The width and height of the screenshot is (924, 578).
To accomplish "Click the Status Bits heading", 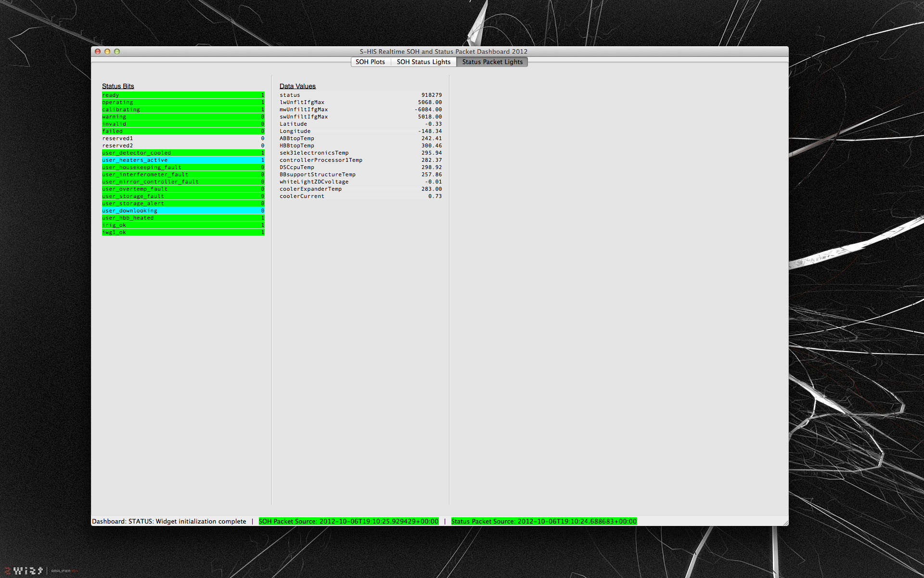I will (x=118, y=86).
